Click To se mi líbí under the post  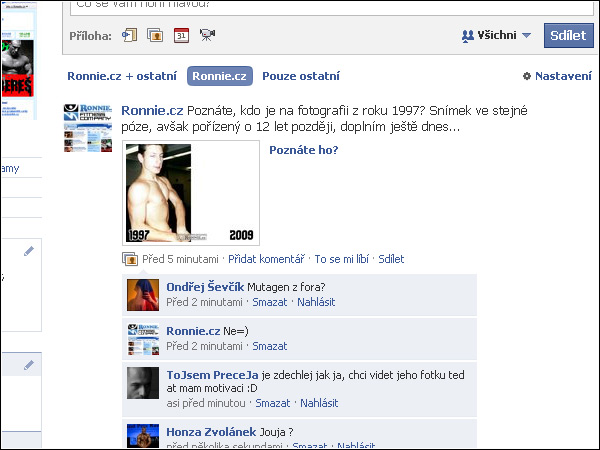(341, 259)
